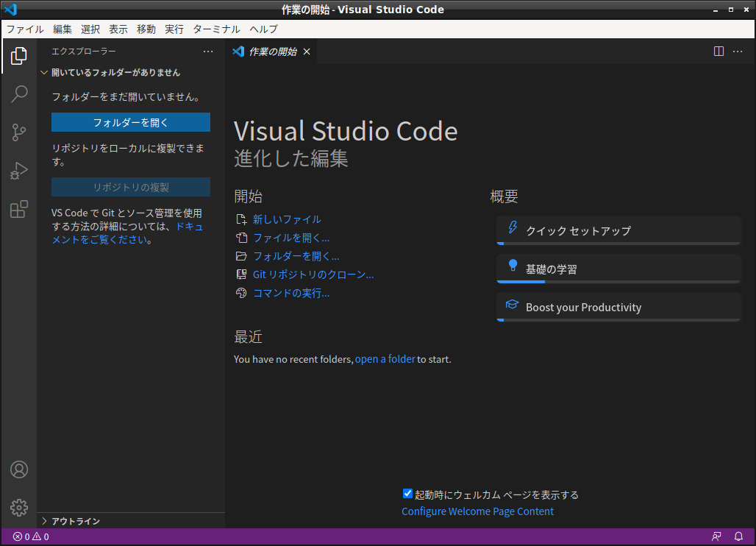Screen dimensions: 756x546
Task: Open Configure Welcome Page Content link
Action: 478,511
